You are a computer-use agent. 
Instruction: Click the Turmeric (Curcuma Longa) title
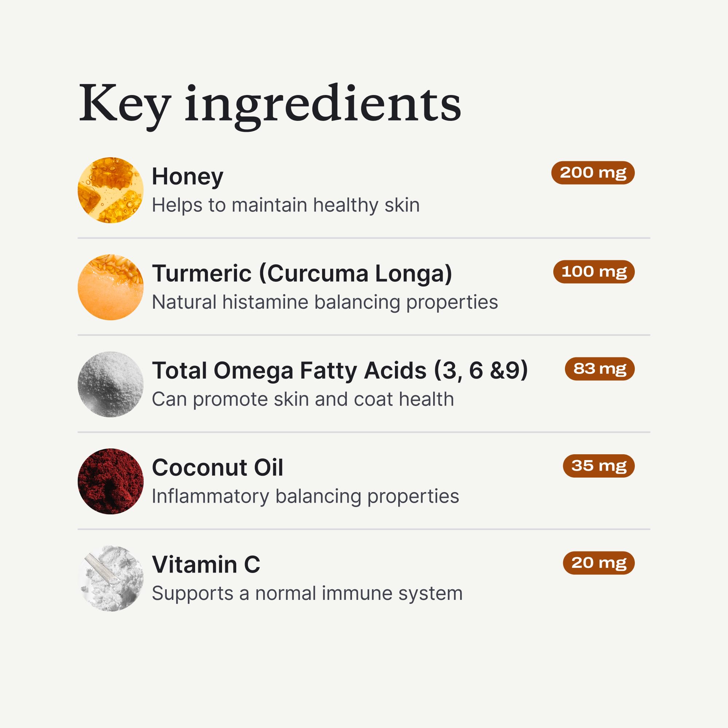coord(302,273)
